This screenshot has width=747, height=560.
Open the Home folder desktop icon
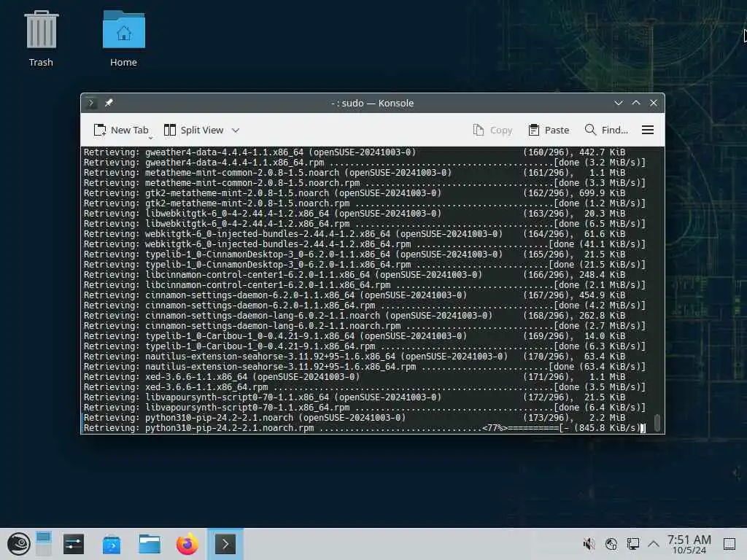coord(123,39)
